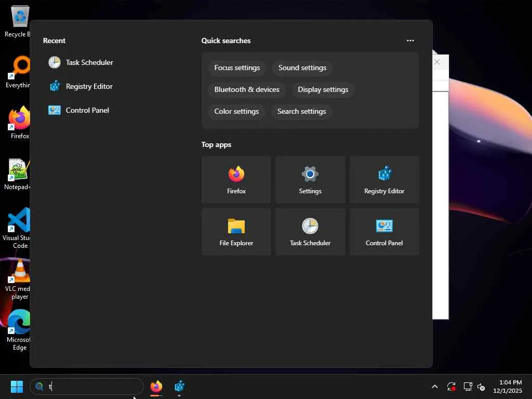Screen dimensions: 532x399
Task: Click the magnifier icon in search box
Action: (39, 387)
